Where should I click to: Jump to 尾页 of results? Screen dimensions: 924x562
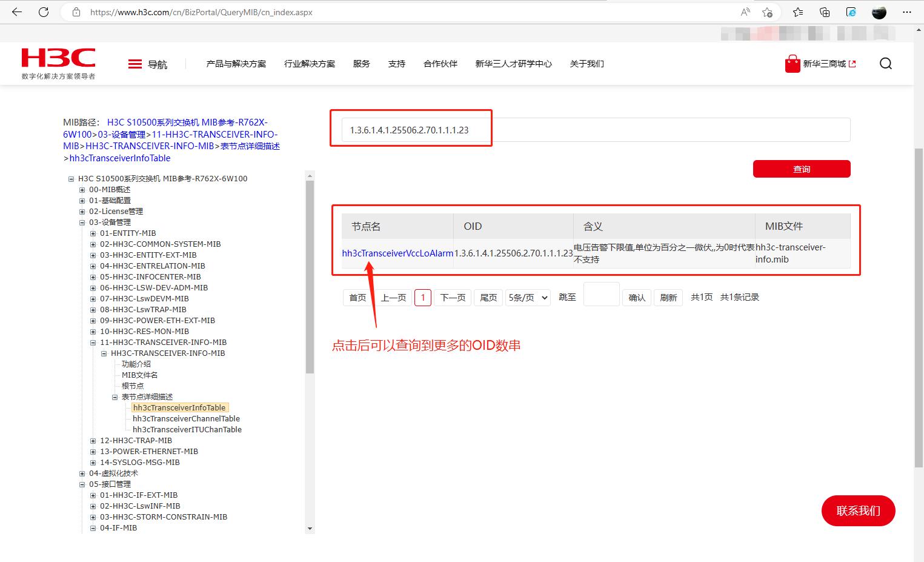(488, 298)
